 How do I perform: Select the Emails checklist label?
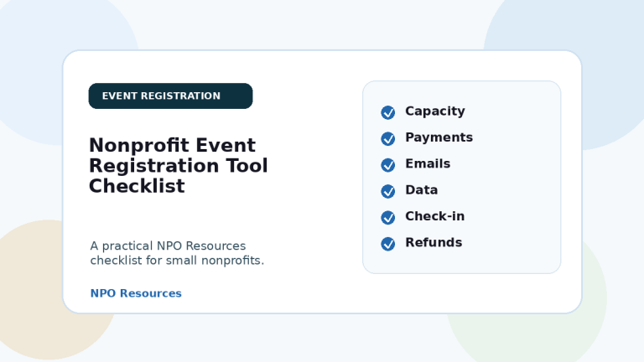(x=428, y=163)
